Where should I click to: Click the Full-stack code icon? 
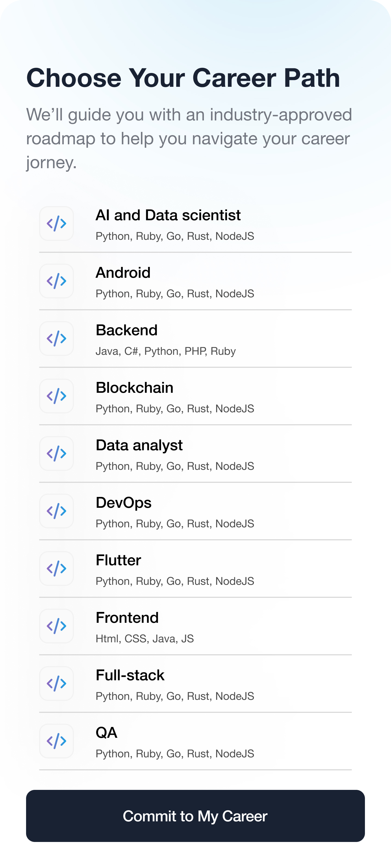click(56, 683)
